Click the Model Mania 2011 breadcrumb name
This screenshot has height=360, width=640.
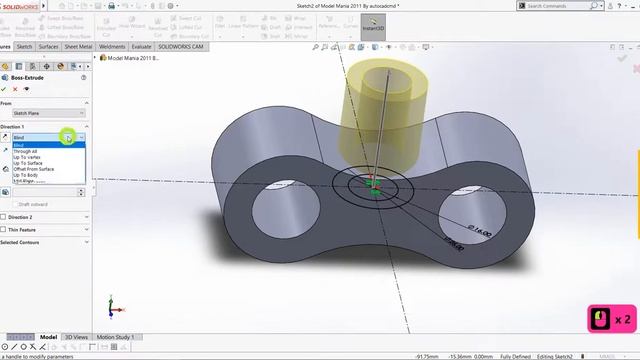(133, 58)
